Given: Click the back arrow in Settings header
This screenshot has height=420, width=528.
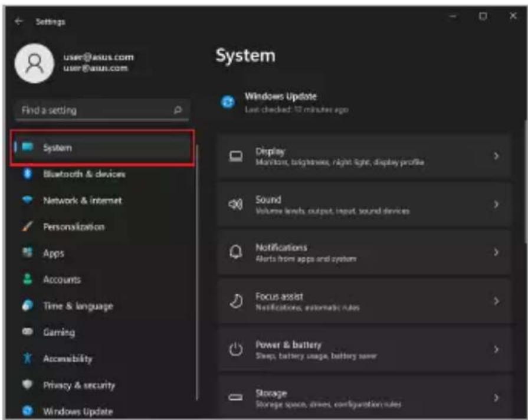Looking at the screenshot, I should 18,22.
